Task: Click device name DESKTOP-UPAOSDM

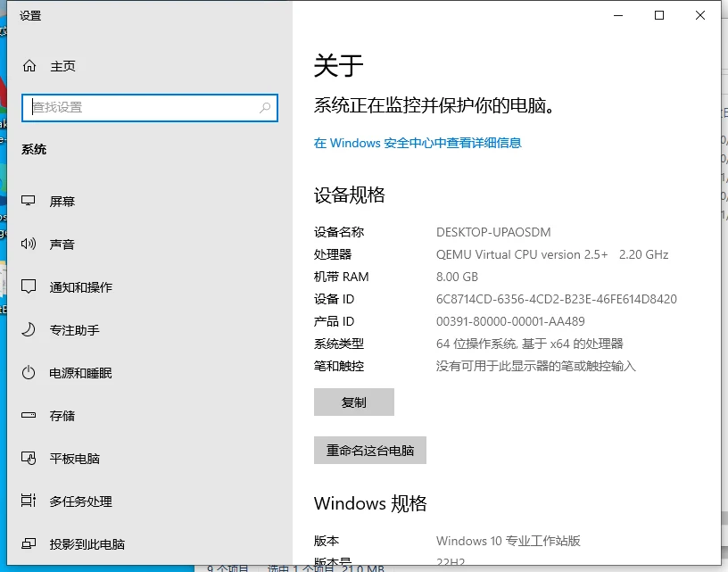Action: tap(493, 232)
